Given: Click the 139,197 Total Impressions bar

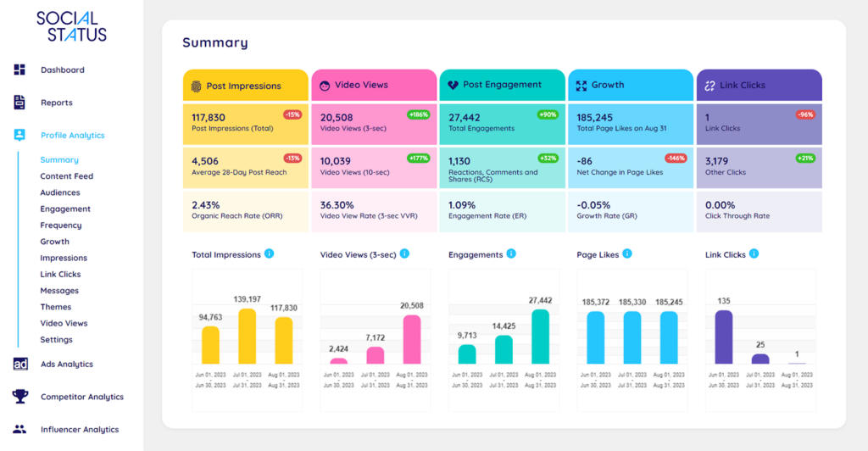Looking at the screenshot, I should pyautogui.click(x=248, y=337).
